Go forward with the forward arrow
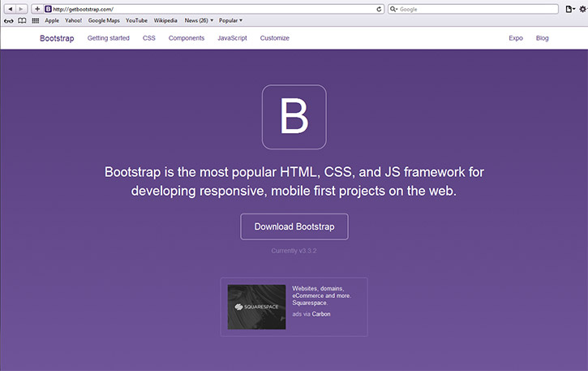The width and height of the screenshot is (588, 371). tap(21, 9)
